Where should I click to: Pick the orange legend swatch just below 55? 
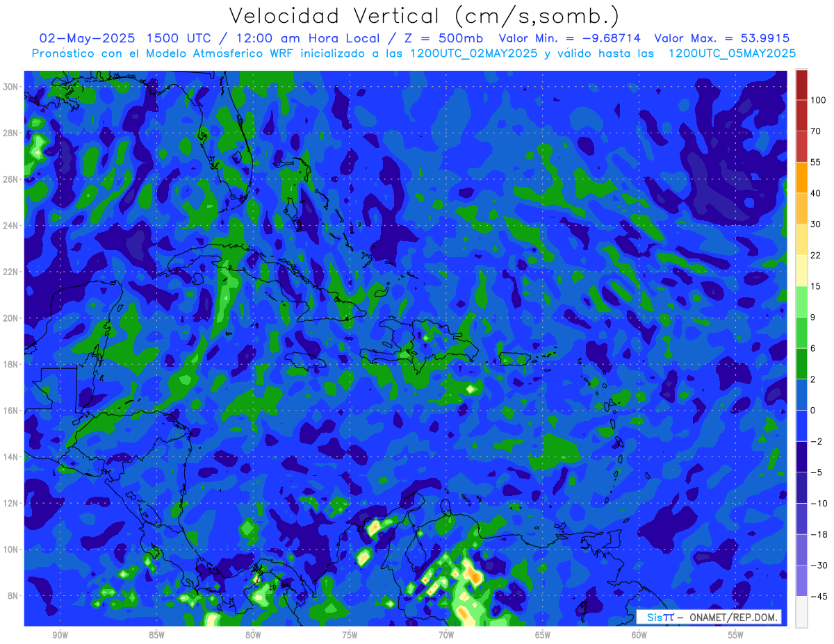click(x=801, y=178)
